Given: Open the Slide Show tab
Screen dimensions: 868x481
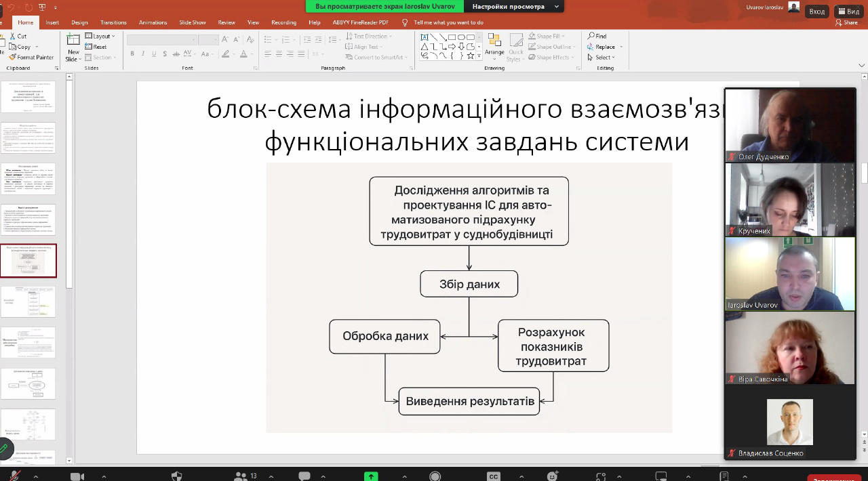Looking at the screenshot, I should (192, 22).
